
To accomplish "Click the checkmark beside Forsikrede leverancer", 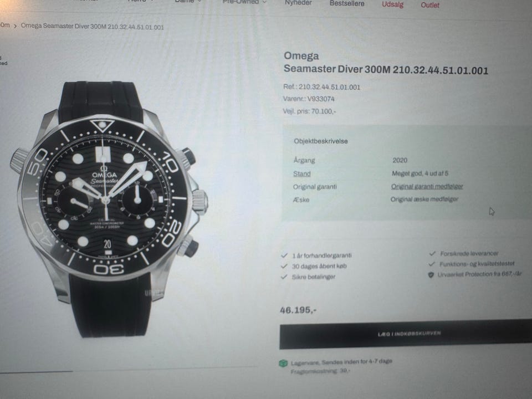I will point(432,253).
